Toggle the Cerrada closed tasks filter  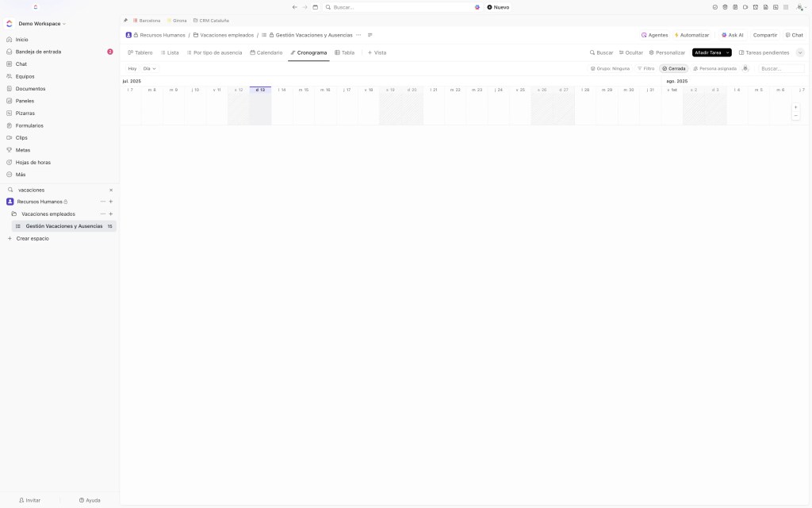(x=674, y=68)
